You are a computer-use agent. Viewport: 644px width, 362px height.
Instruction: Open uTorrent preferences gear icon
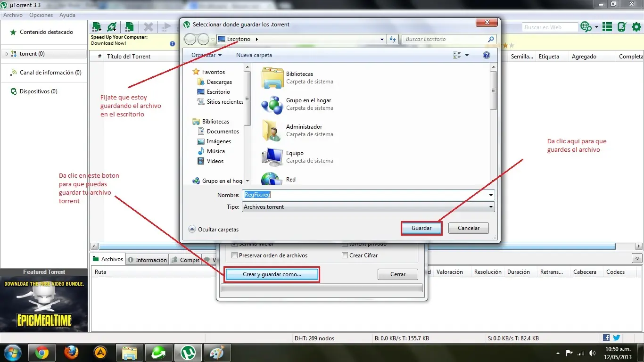pos(636,27)
